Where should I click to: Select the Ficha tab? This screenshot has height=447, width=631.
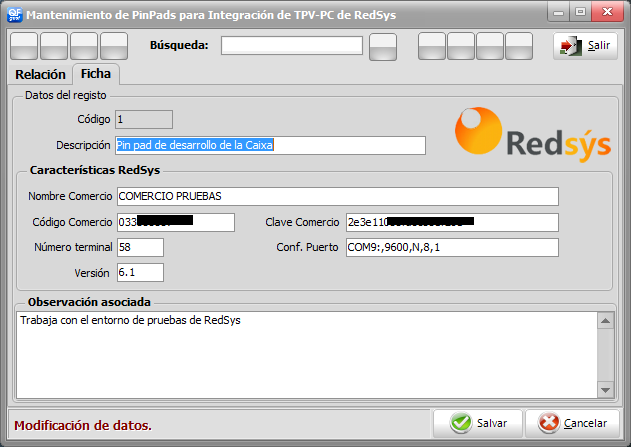(x=96, y=74)
